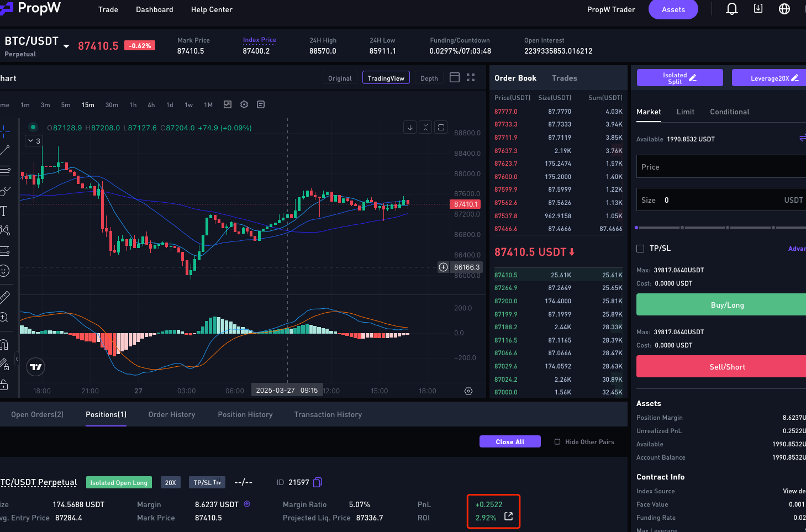Expand chart to fullscreen
The height and width of the screenshot is (532, 806).
click(x=471, y=77)
